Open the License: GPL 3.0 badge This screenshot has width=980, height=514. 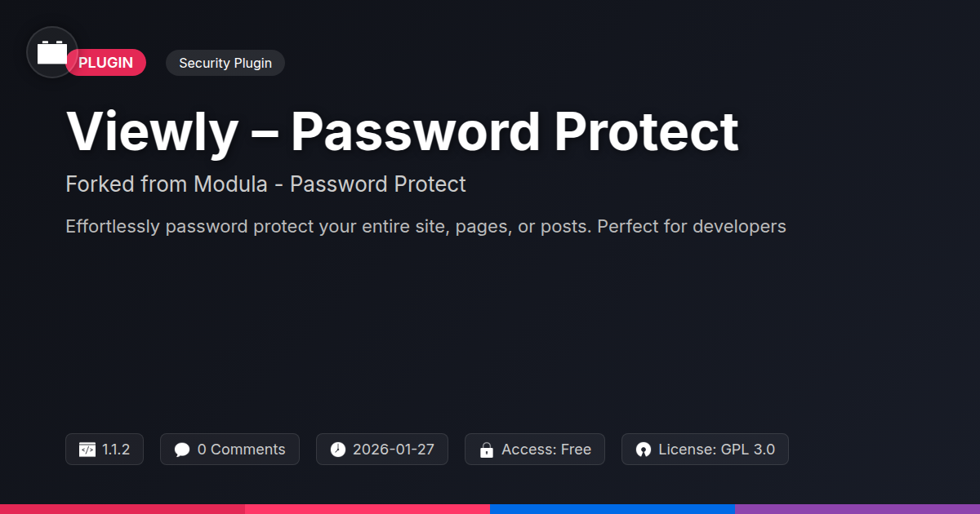(715, 450)
